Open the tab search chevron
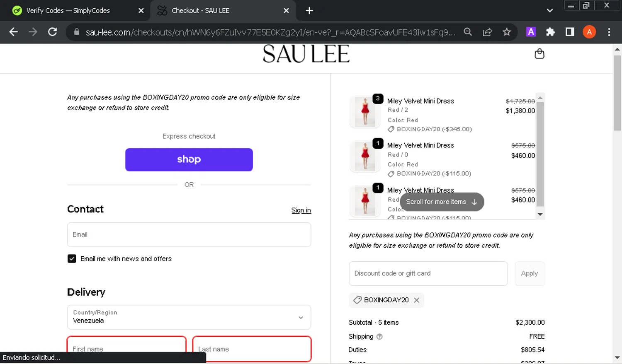The image size is (622, 364). click(x=550, y=11)
